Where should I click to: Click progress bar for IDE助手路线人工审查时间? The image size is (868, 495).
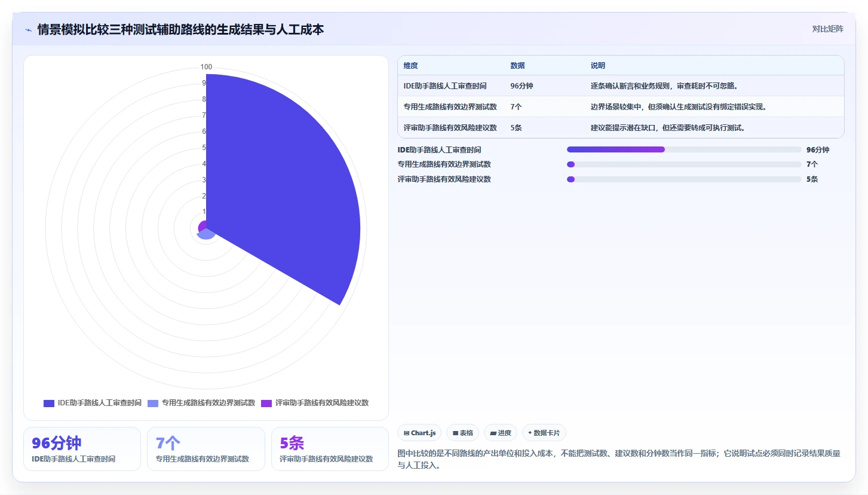[x=684, y=149]
